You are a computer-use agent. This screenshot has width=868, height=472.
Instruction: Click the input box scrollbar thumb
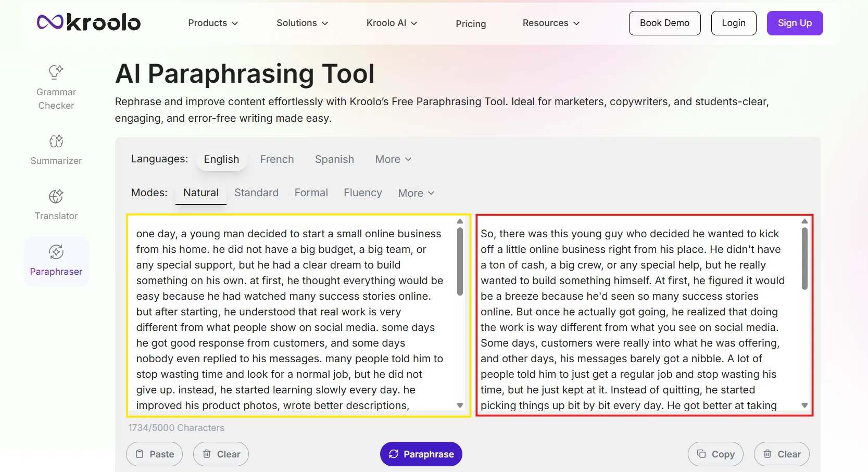[460, 262]
